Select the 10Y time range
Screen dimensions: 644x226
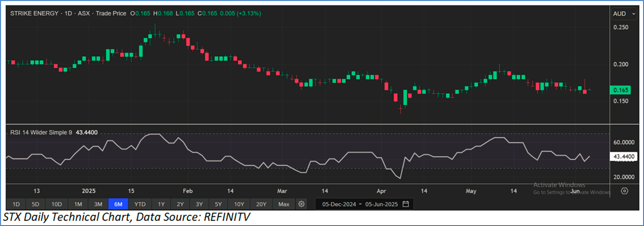click(x=239, y=204)
